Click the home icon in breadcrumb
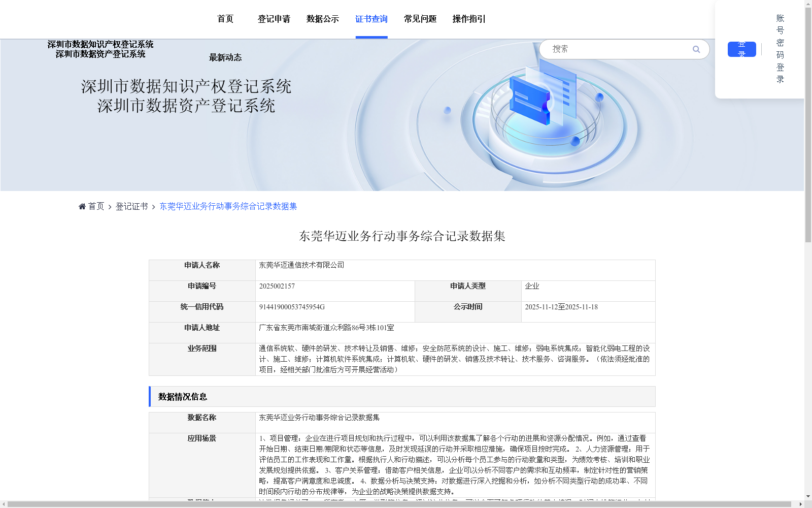This screenshot has width=812, height=508. pos(82,206)
